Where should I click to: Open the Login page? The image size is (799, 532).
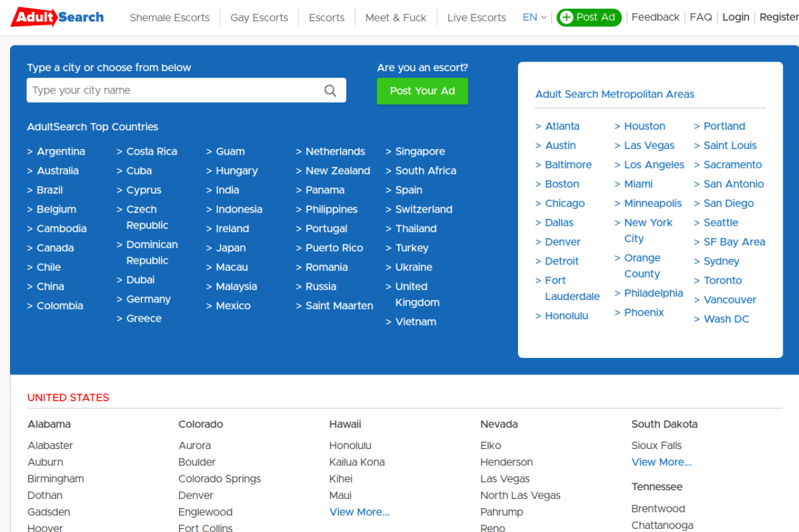tap(735, 17)
